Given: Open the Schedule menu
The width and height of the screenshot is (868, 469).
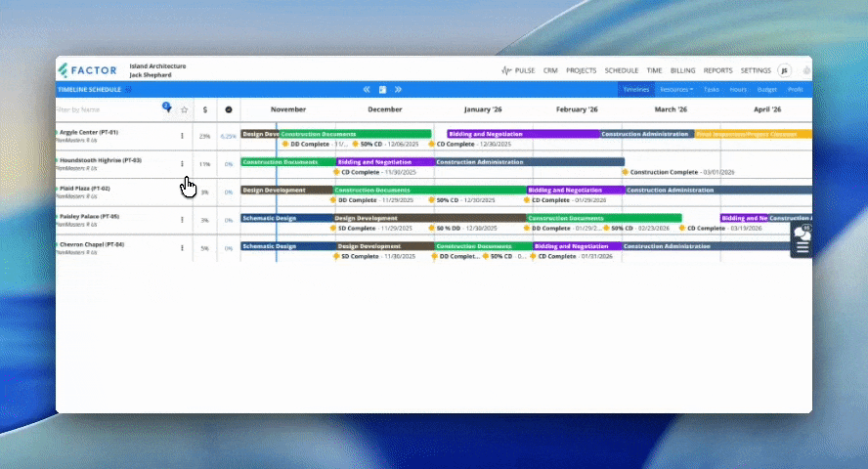Looking at the screenshot, I should (621, 70).
